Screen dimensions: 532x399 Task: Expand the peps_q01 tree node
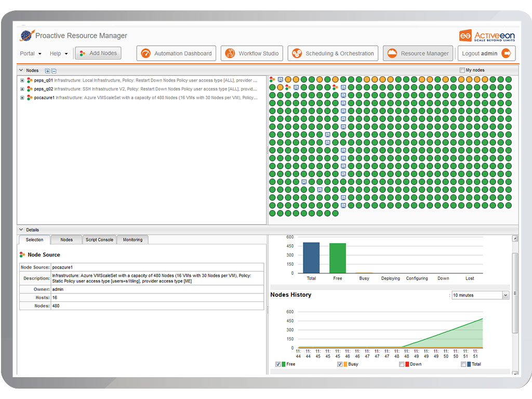click(x=22, y=81)
